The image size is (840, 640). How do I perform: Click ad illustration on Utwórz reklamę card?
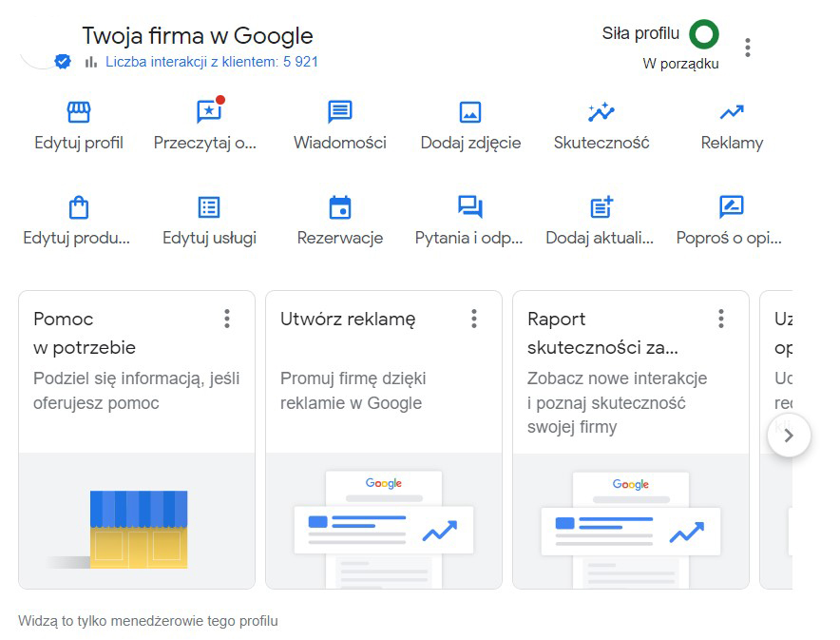(x=384, y=529)
